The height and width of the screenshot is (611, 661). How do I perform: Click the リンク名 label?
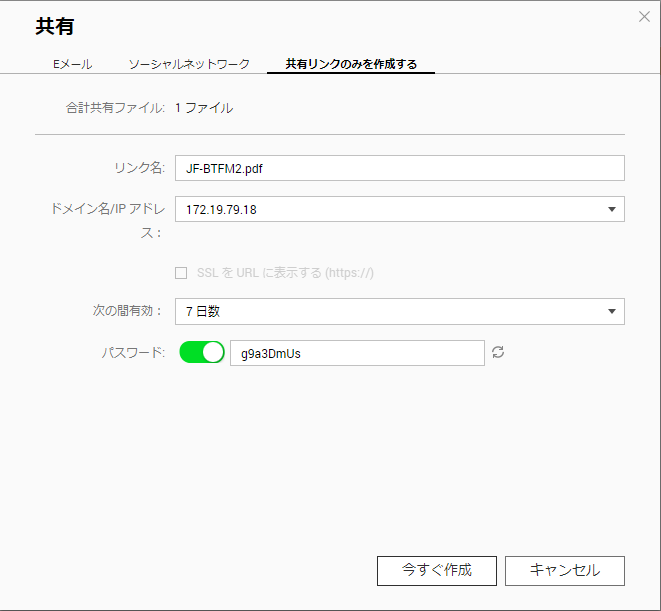pos(140,168)
